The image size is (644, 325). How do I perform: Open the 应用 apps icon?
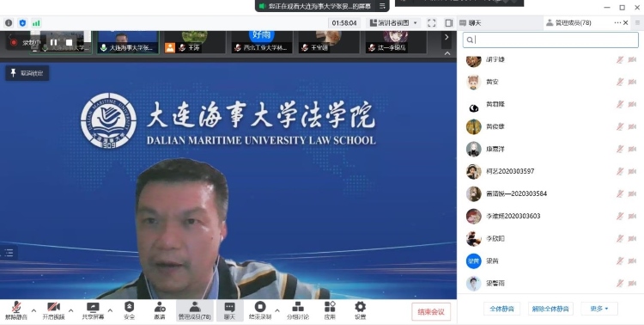330,310
